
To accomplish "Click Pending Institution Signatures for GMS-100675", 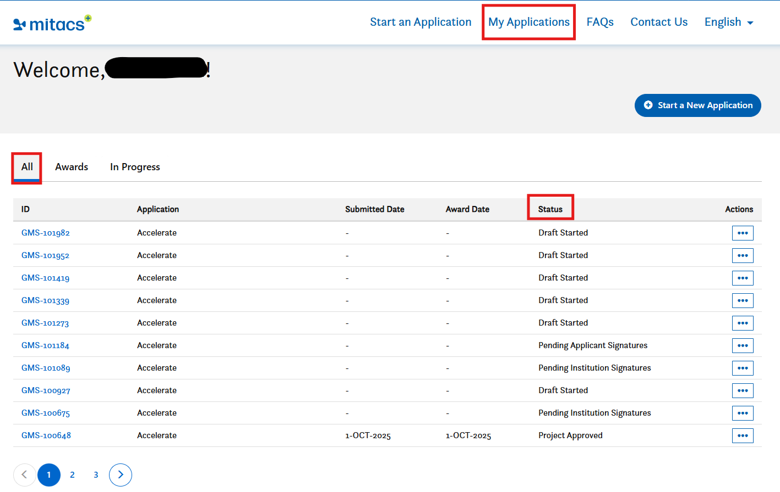I will point(594,413).
